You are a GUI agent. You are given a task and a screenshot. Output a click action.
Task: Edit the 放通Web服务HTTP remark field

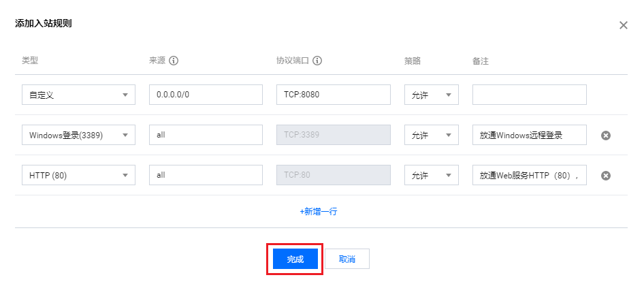pos(530,176)
